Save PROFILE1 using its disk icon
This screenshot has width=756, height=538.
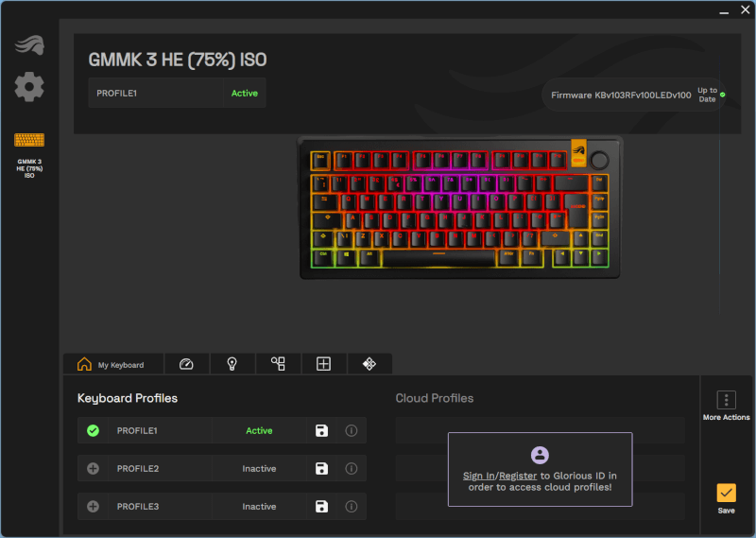[321, 430]
